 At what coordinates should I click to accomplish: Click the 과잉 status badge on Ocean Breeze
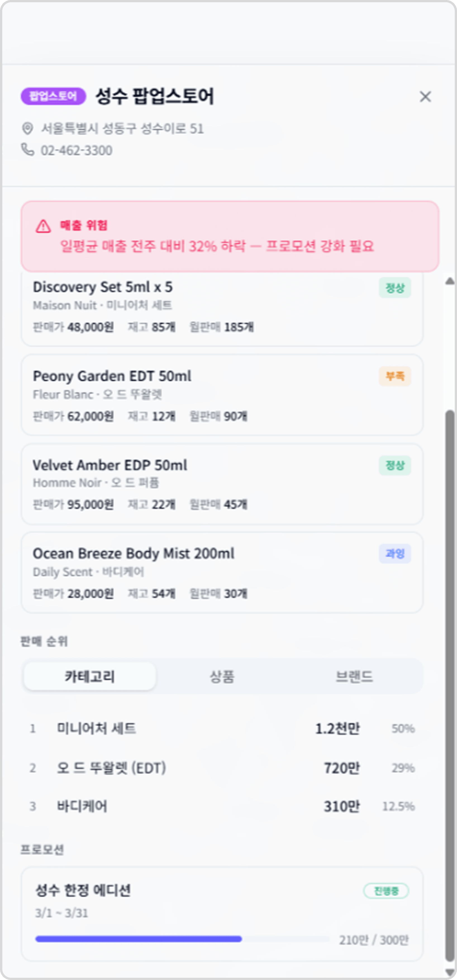[x=395, y=554]
